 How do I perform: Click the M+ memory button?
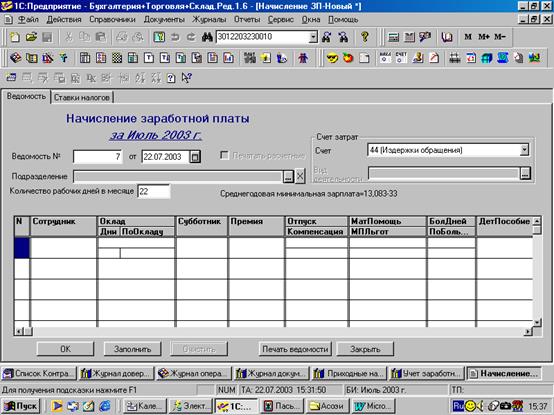click(x=484, y=37)
